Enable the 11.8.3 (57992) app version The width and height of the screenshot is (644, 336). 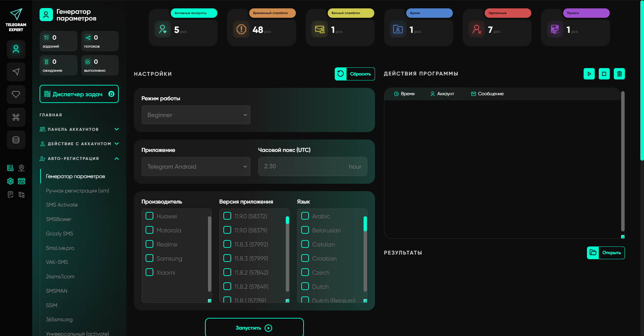[x=227, y=244]
